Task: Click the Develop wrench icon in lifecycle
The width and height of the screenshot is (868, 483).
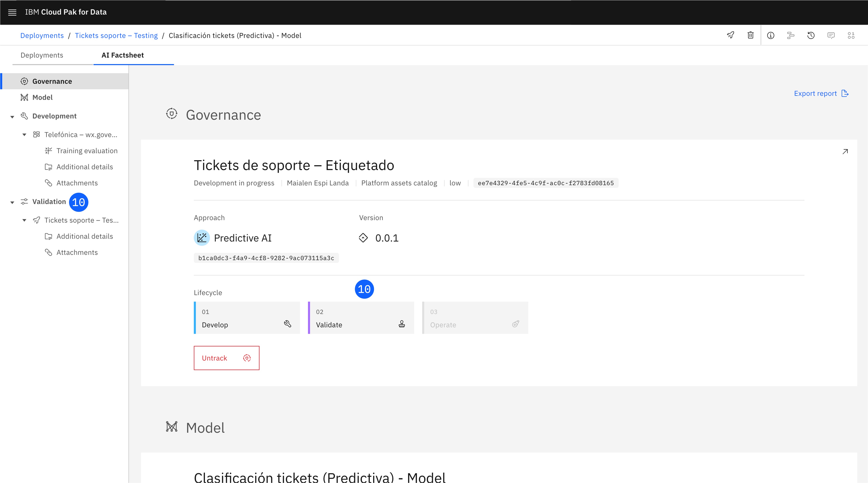Action: coord(287,324)
